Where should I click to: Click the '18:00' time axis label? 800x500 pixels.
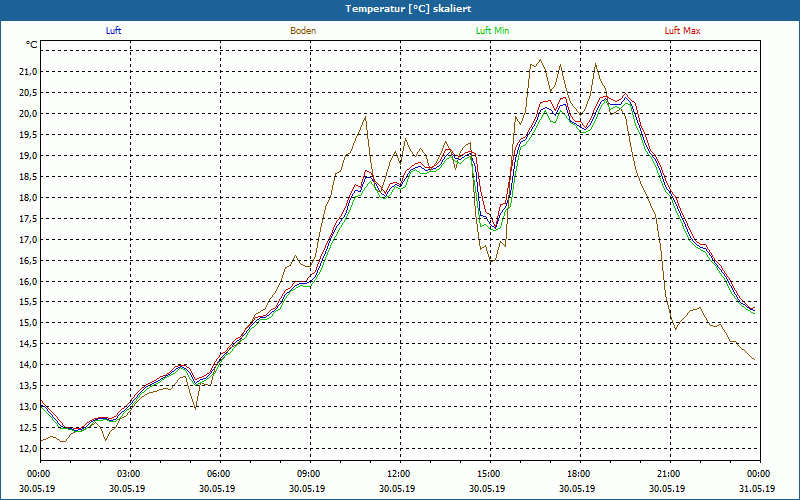pyautogui.click(x=581, y=474)
